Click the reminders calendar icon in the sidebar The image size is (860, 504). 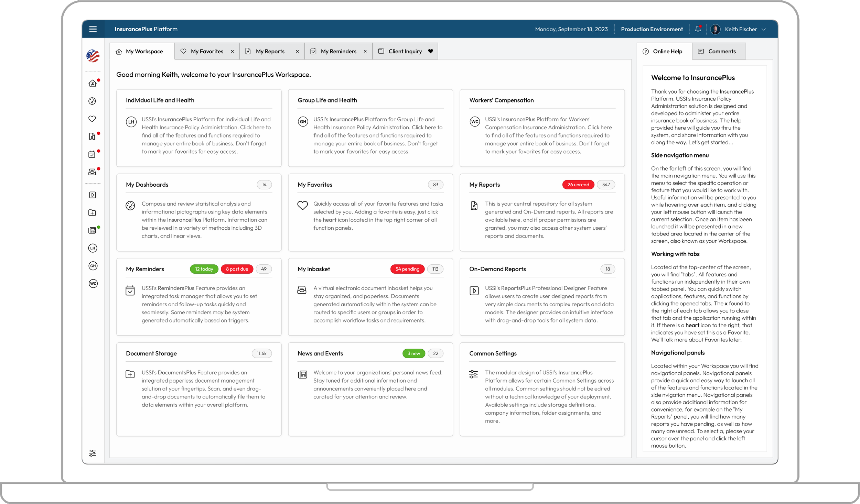click(92, 154)
